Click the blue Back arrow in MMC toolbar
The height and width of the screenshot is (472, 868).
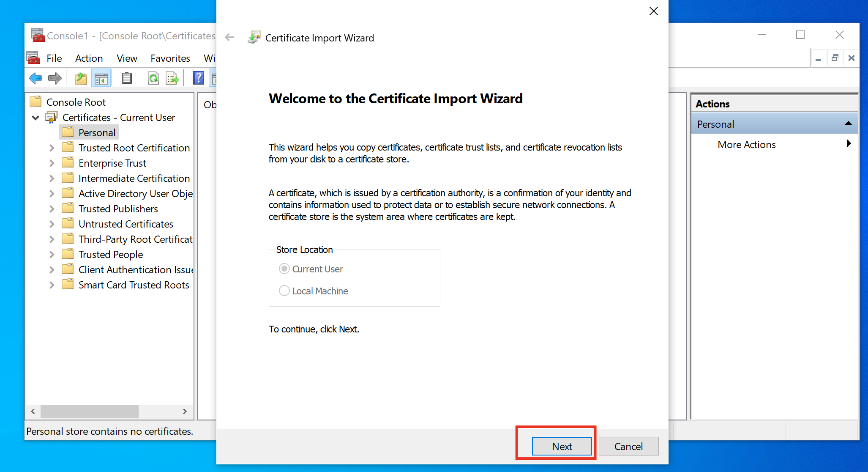[x=35, y=78]
